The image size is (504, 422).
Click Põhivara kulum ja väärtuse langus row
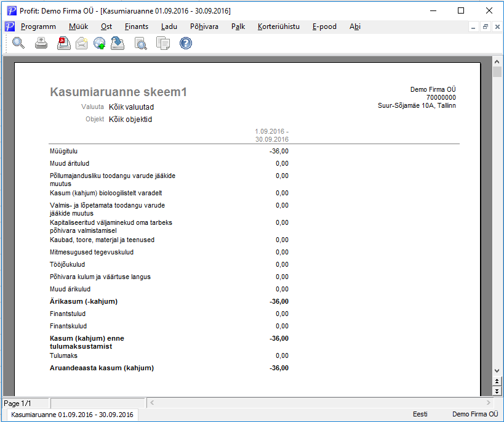(169, 277)
